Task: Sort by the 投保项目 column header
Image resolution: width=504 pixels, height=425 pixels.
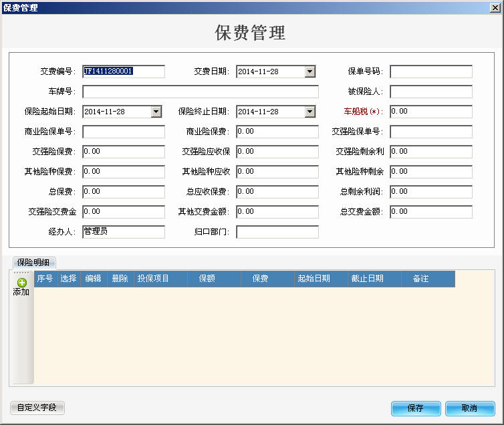Action: (x=160, y=279)
